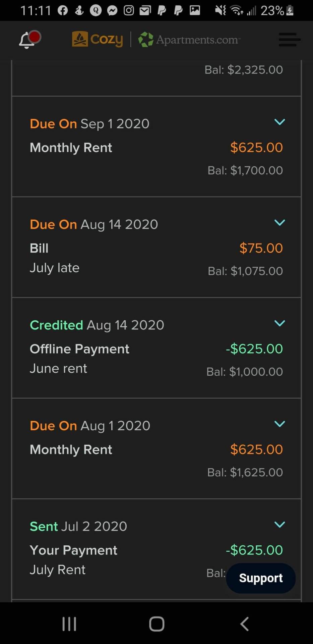
Task: Select the July late bill row
Action: [156, 247]
